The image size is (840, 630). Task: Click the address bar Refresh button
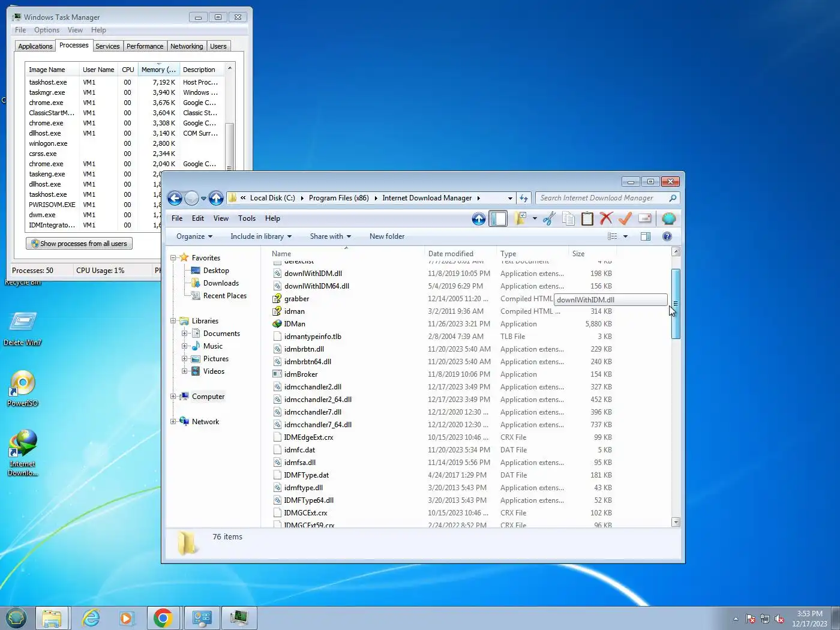524,198
